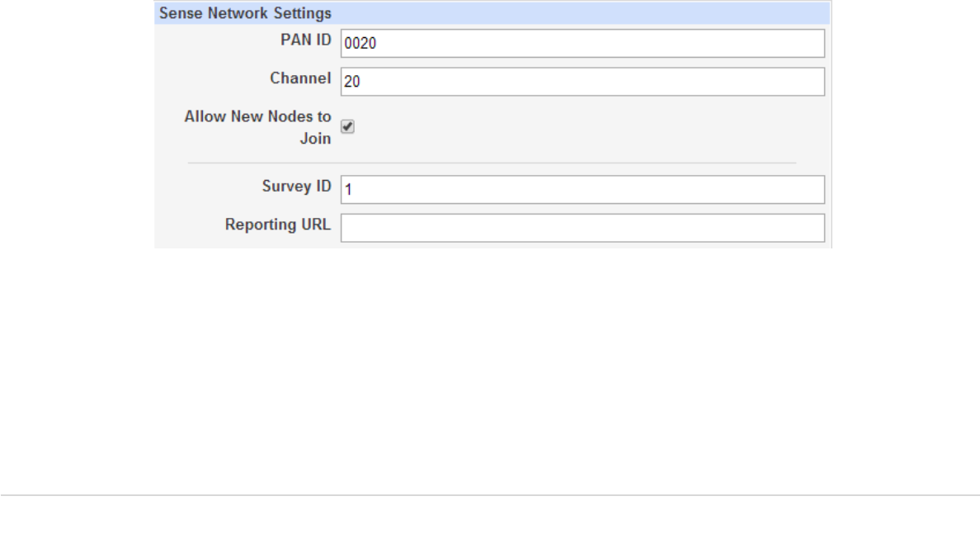
Task: Click the horizontal rule at page bottom
Action: pos(490,496)
